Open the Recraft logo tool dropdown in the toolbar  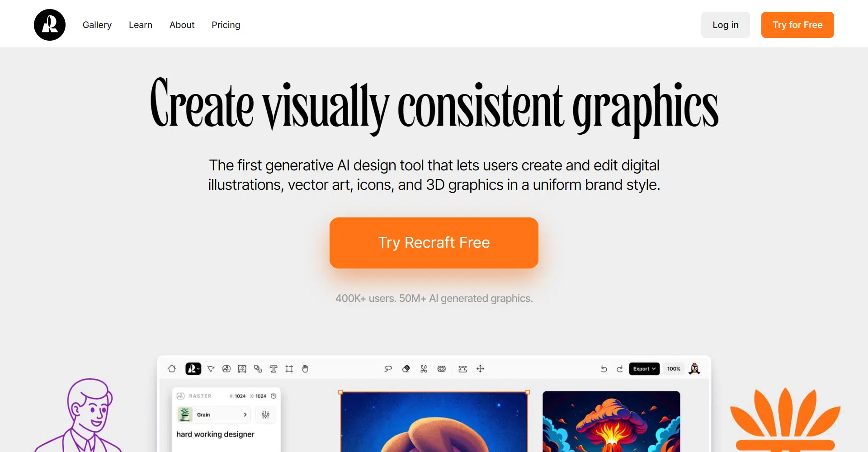click(193, 369)
